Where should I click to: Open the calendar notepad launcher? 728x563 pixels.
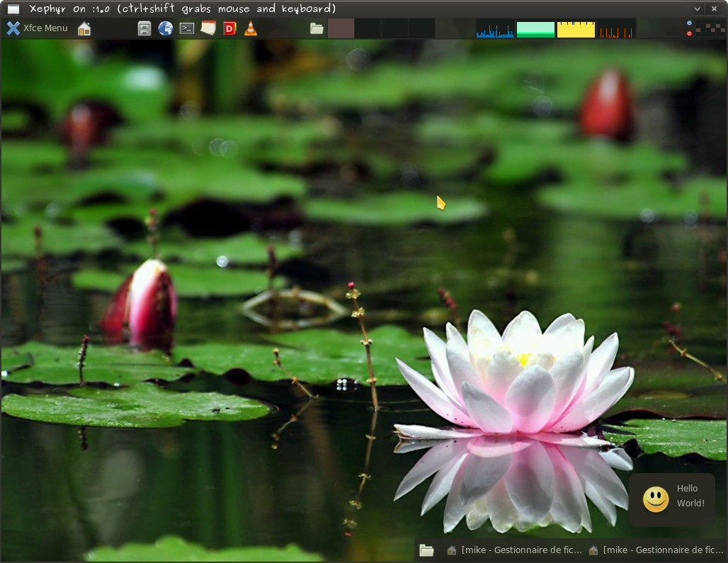[x=208, y=28]
